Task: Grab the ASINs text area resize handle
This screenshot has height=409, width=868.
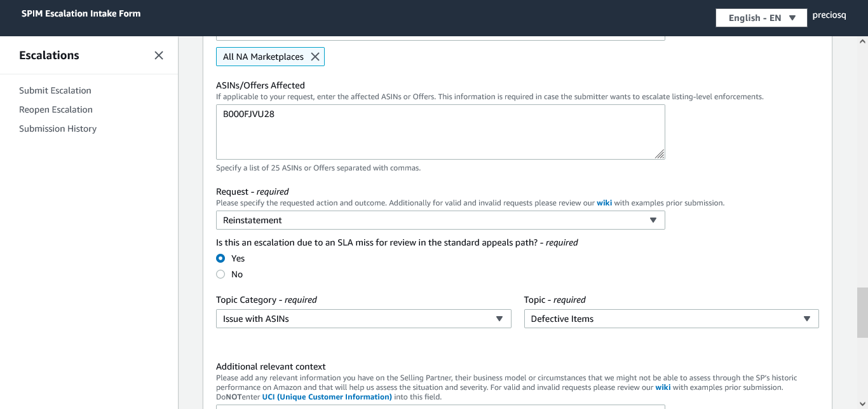Action: [x=660, y=154]
